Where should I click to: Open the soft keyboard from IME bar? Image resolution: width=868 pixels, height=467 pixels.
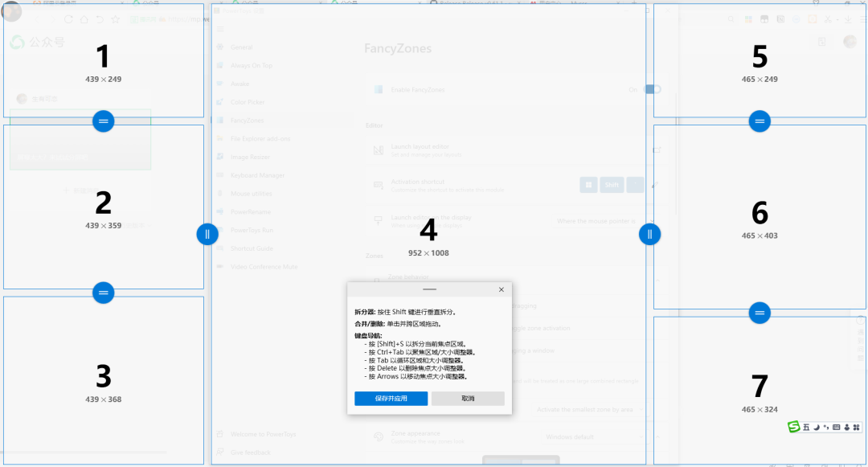pyautogui.click(x=837, y=427)
